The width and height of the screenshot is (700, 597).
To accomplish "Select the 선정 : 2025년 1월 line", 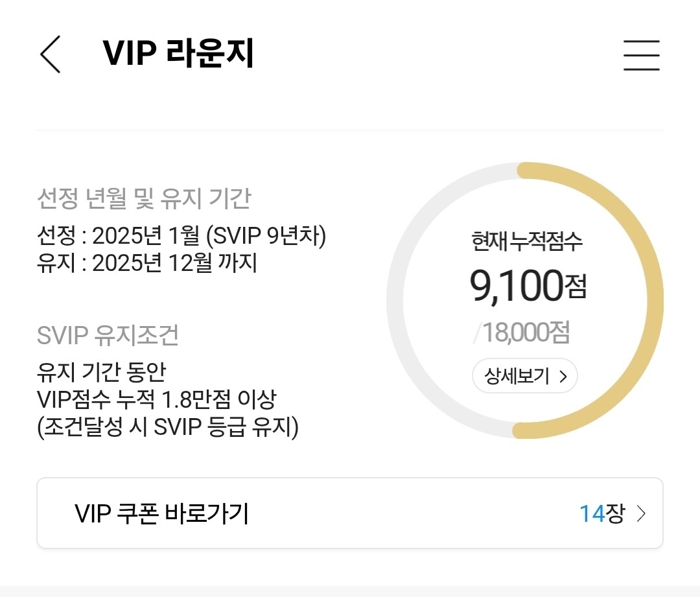I will point(181,236).
